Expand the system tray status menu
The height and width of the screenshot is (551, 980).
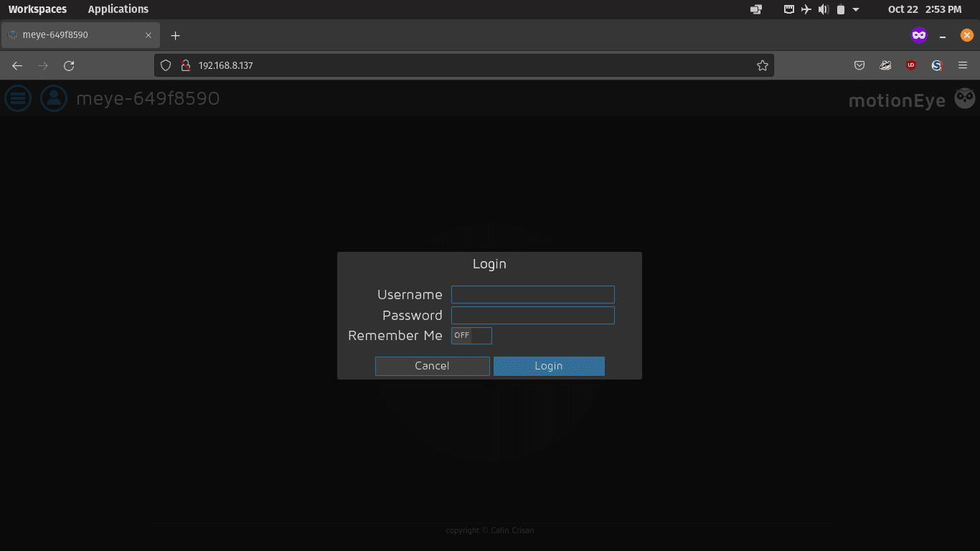[x=855, y=9]
